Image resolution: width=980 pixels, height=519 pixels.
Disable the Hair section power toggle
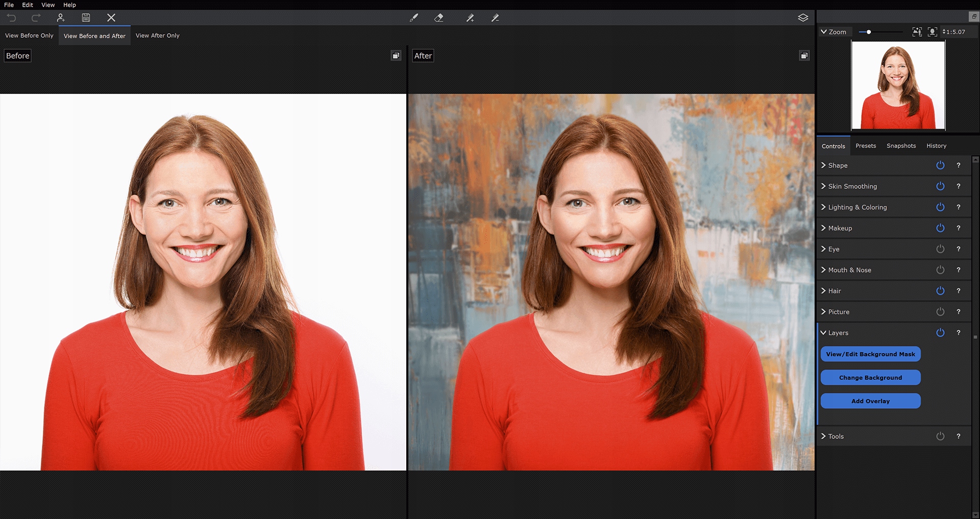point(940,291)
